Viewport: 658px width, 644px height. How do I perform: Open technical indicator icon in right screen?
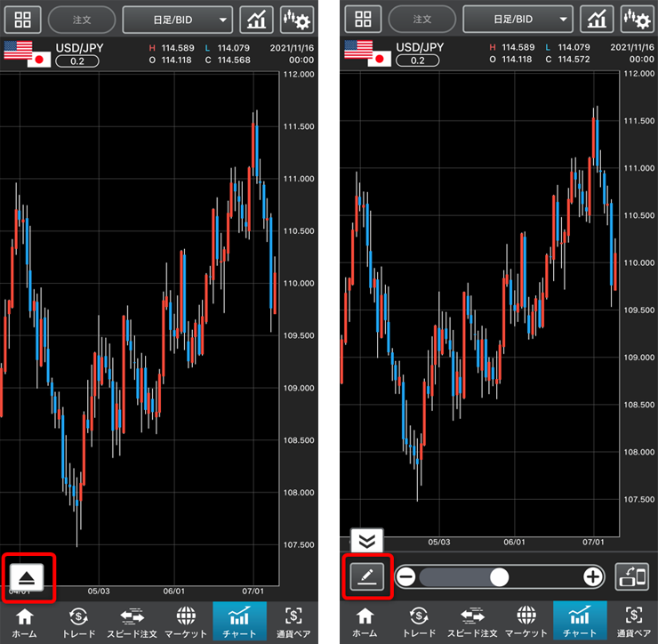point(597,19)
